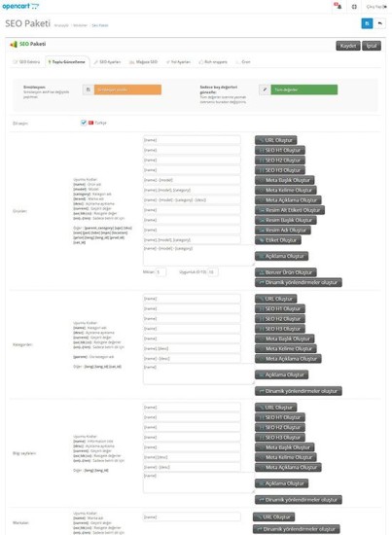Open the SEO Ayarları tab
The image size is (392, 535).
[107, 62]
